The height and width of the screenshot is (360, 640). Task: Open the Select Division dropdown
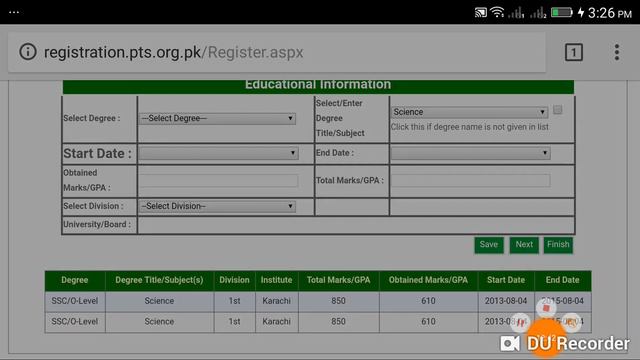click(217, 206)
